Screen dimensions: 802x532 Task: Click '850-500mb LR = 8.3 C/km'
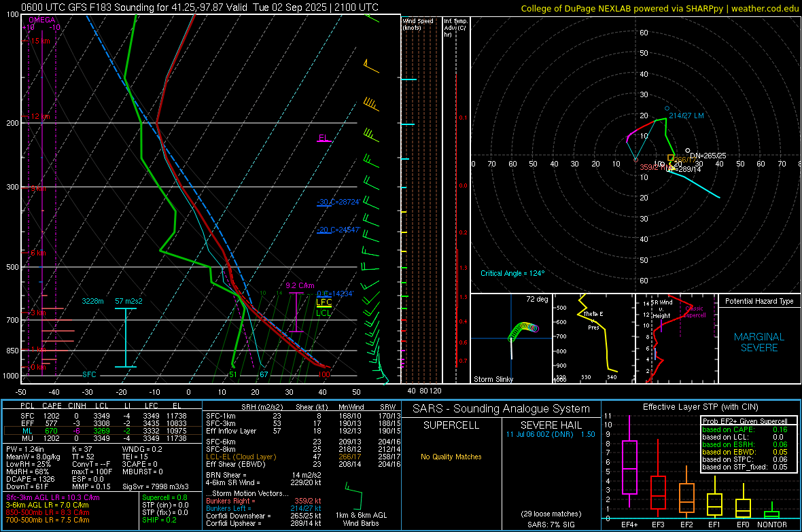pyautogui.click(x=48, y=512)
